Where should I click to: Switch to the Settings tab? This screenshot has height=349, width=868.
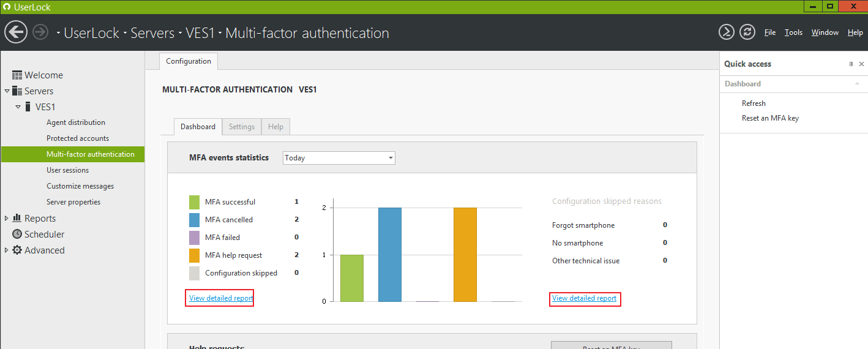click(242, 127)
